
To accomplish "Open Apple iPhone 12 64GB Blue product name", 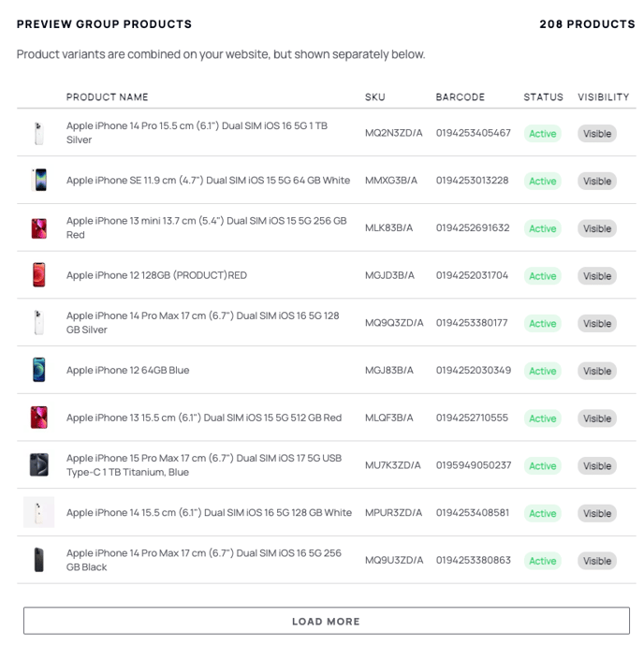I will pos(127,371).
